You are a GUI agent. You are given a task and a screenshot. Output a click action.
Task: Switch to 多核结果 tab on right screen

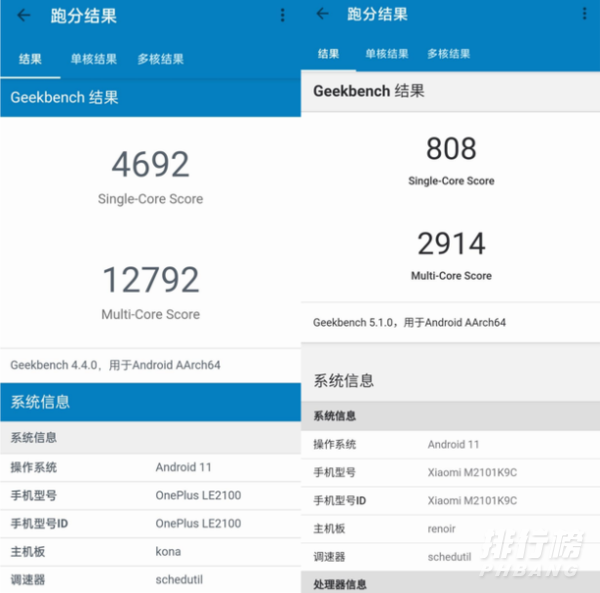pos(448,54)
